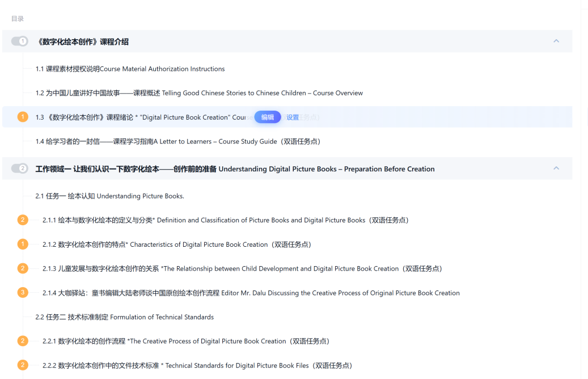Toggle the chapter 2 gray pill switch

20,169
